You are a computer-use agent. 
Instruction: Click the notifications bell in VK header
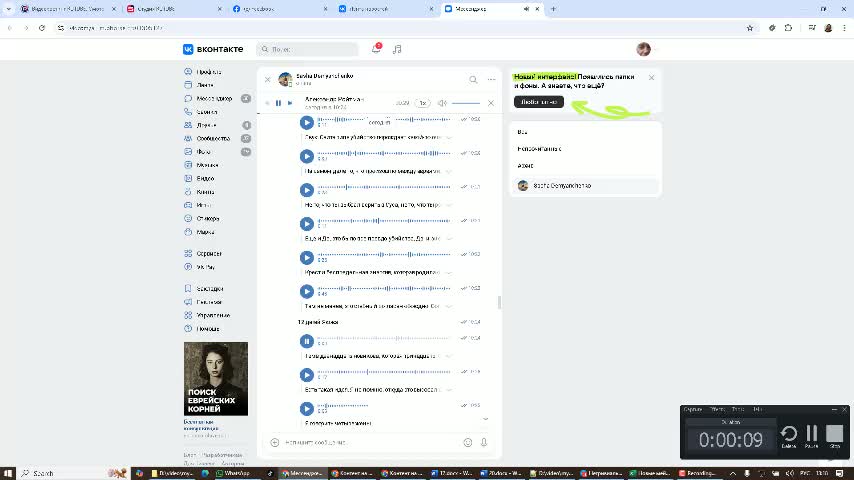376,49
